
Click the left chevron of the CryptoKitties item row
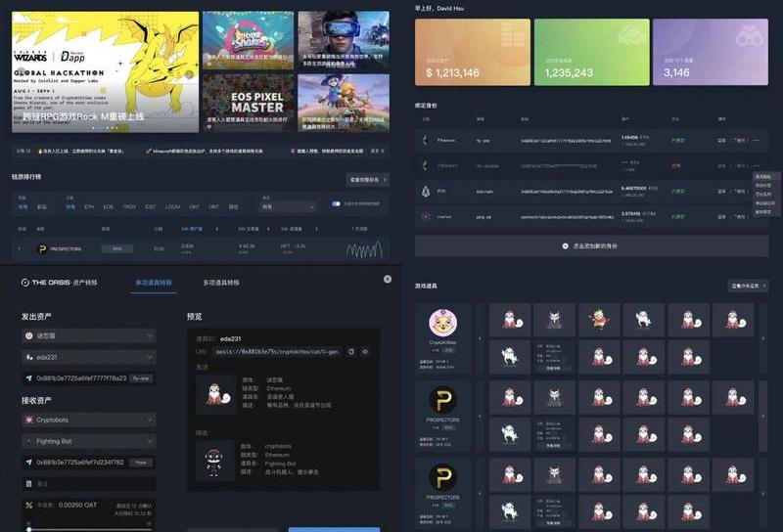pos(480,338)
